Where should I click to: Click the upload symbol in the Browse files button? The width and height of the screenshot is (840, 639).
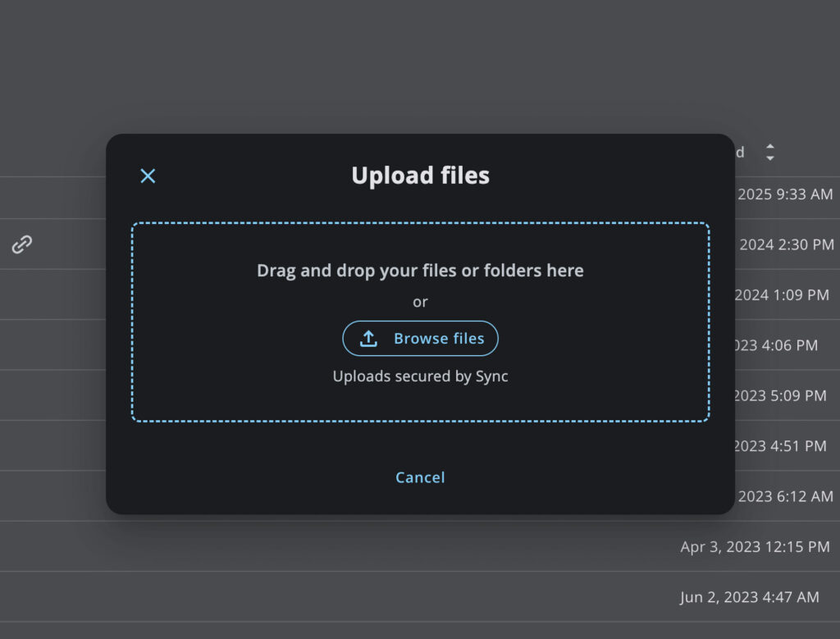[370, 338]
